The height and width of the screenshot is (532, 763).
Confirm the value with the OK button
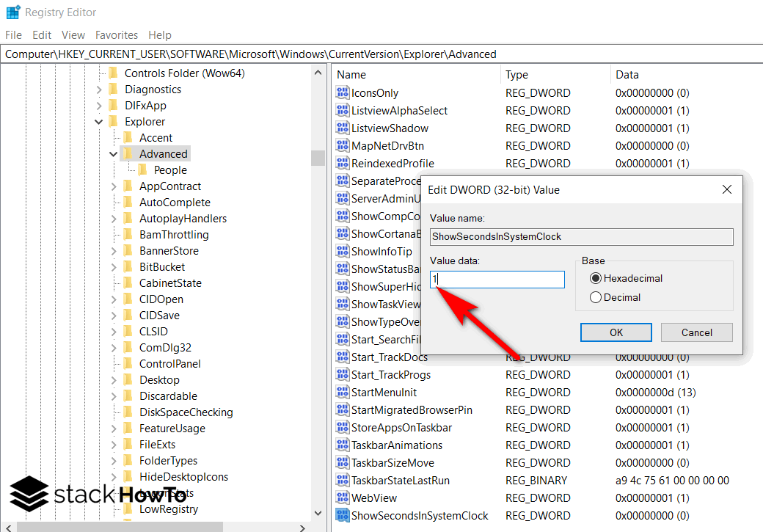pyautogui.click(x=616, y=332)
